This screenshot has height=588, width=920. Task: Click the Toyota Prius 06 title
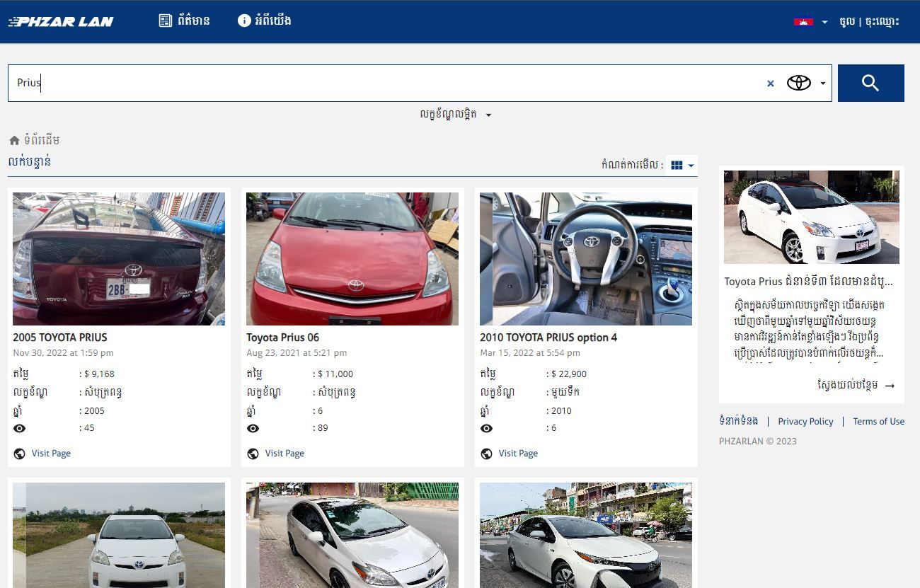283,338
